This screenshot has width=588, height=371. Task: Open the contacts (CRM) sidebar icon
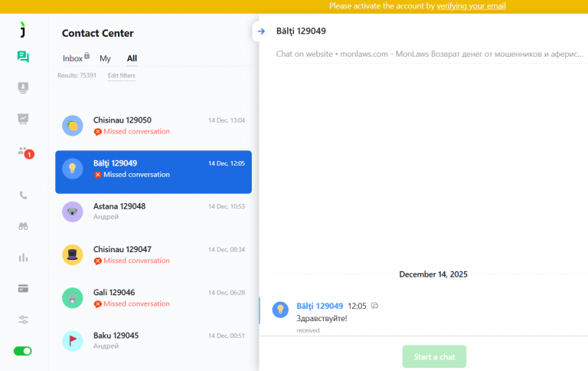[x=23, y=88]
